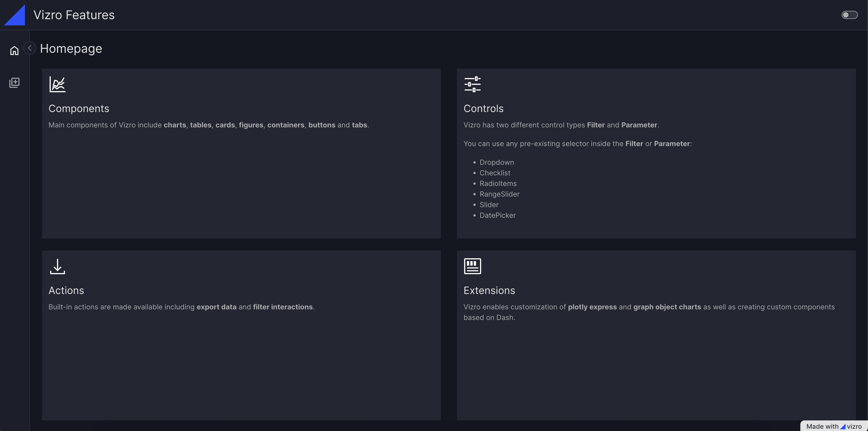Click the sliders icon on the Controls card
This screenshot has width=868, height=431.
click(x=472, y=84)
